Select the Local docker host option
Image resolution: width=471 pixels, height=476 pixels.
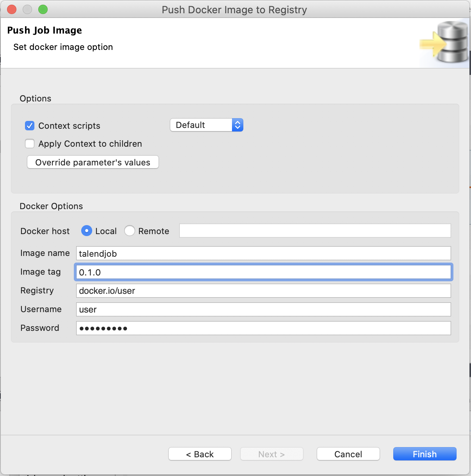(x=86, y=231)
